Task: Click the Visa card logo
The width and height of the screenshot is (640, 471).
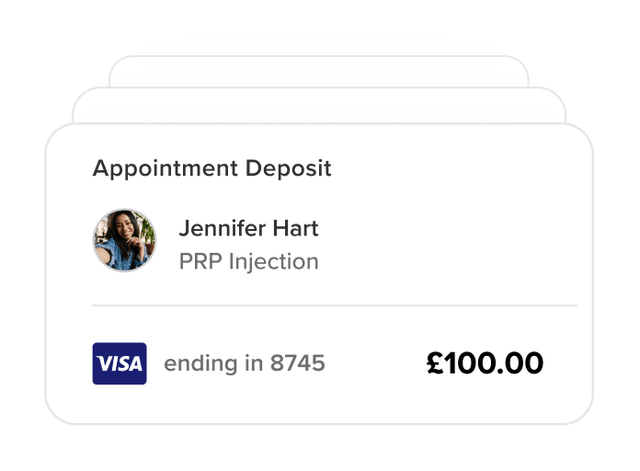Action: coord(119,363)
